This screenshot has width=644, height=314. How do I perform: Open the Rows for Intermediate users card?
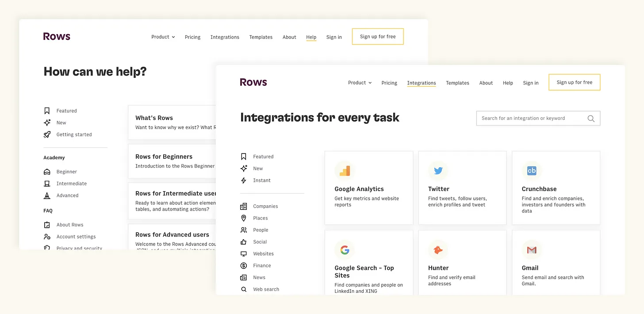point(172,201)
